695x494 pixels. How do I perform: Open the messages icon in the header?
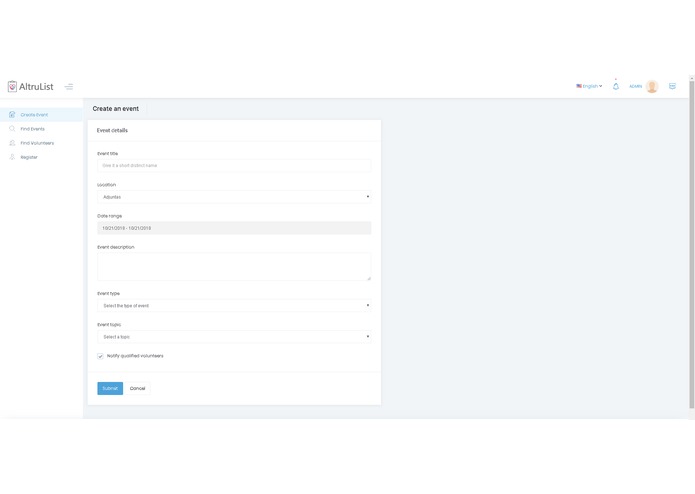click(x=672, y=86)
